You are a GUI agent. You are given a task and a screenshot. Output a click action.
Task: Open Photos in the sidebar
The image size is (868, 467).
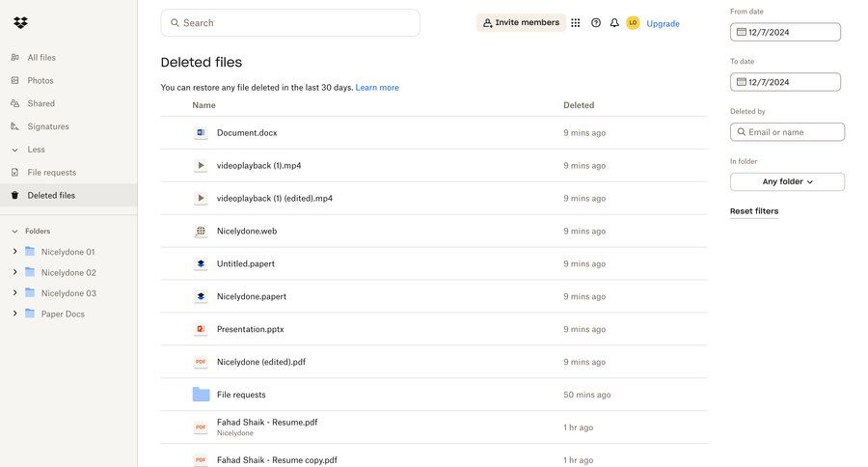pyautogui.click(x=41, y=80)
